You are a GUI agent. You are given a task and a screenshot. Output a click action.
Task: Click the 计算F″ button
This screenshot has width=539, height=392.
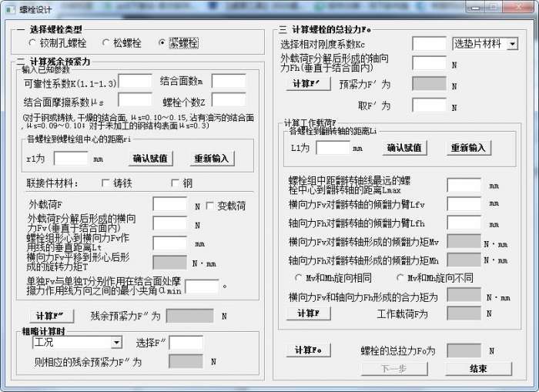coord(50,316)
